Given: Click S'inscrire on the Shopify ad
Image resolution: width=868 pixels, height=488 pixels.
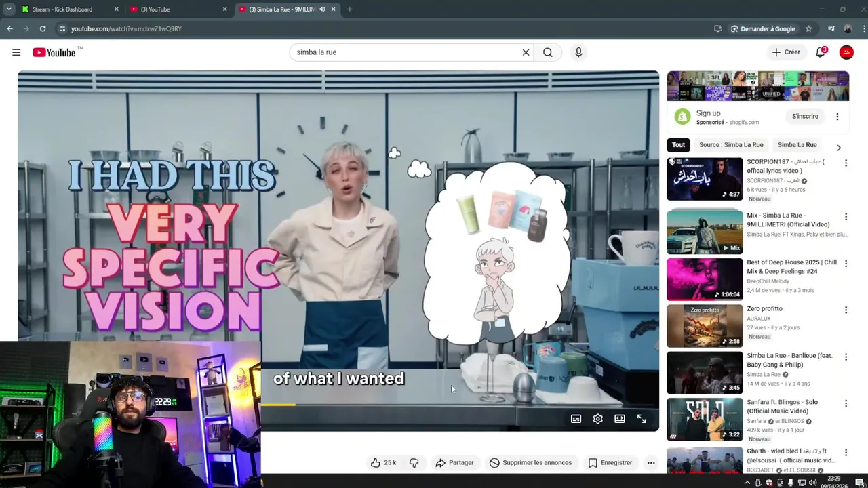Looking at the screenshot, I should tap(805, 117).
